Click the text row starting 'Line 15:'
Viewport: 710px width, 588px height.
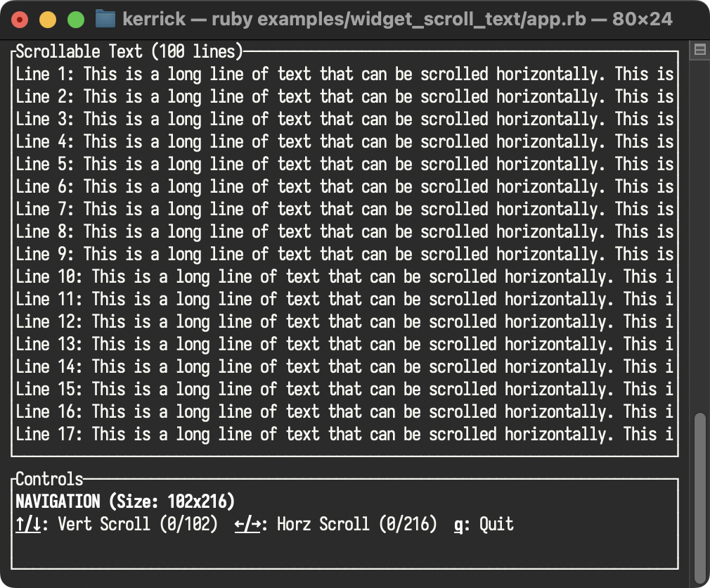[344, 389]
